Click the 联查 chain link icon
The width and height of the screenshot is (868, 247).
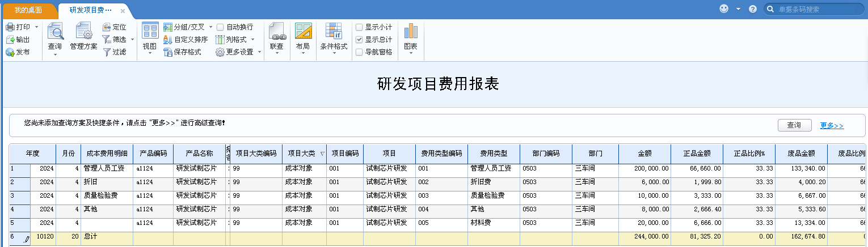[x=276, y=32]
